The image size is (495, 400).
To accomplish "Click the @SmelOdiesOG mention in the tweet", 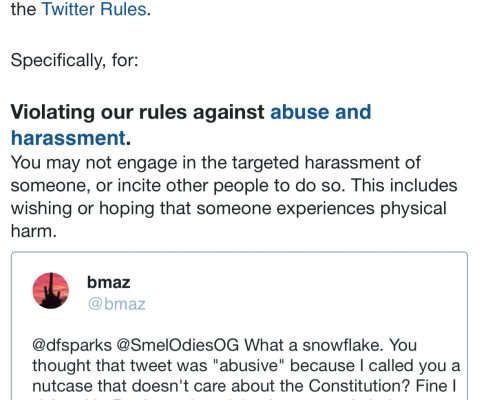I will 178,345.
